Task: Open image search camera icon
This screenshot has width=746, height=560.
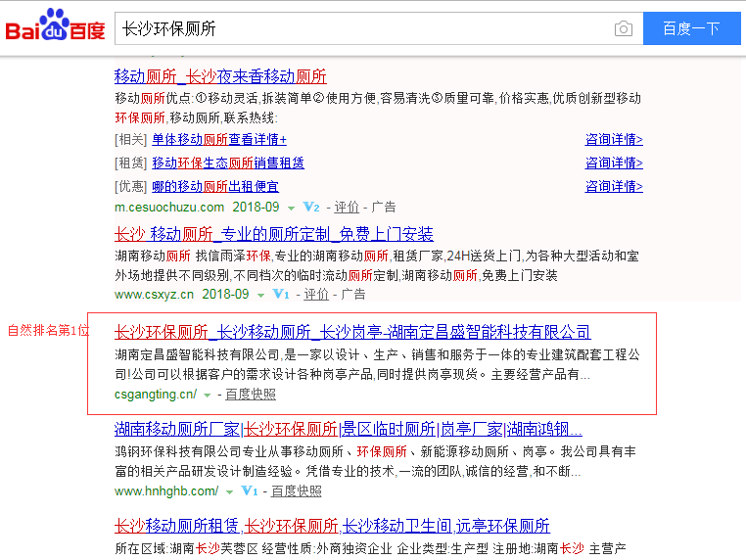Action: (624, 29)
